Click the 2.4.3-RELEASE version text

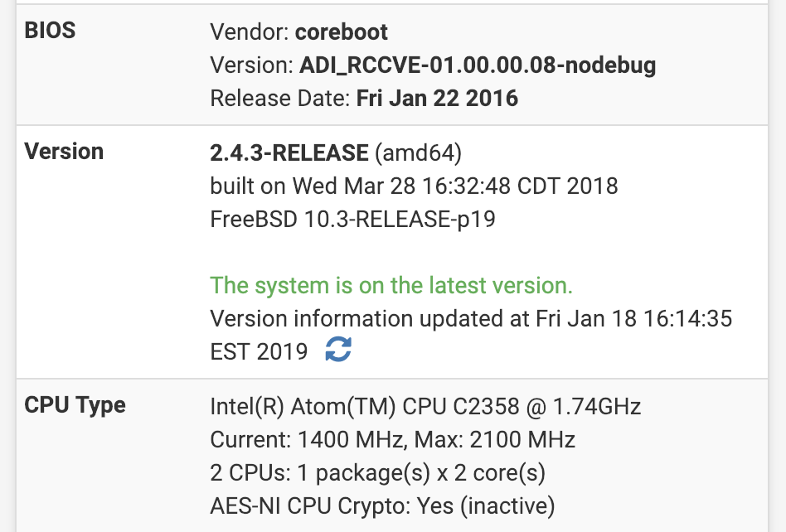click(289, 152)
